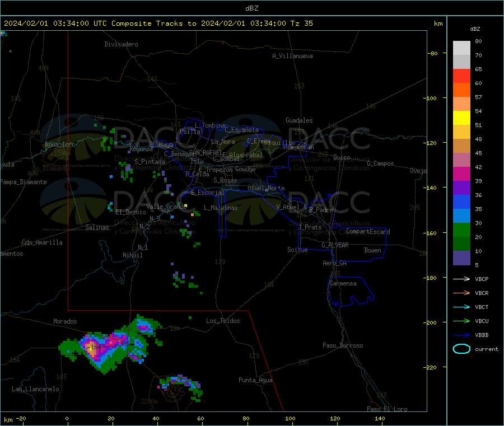Click the 'Divisadero' map label
Image resolution: width=504 pixels, height=426 pixels.
click(121, 44)
